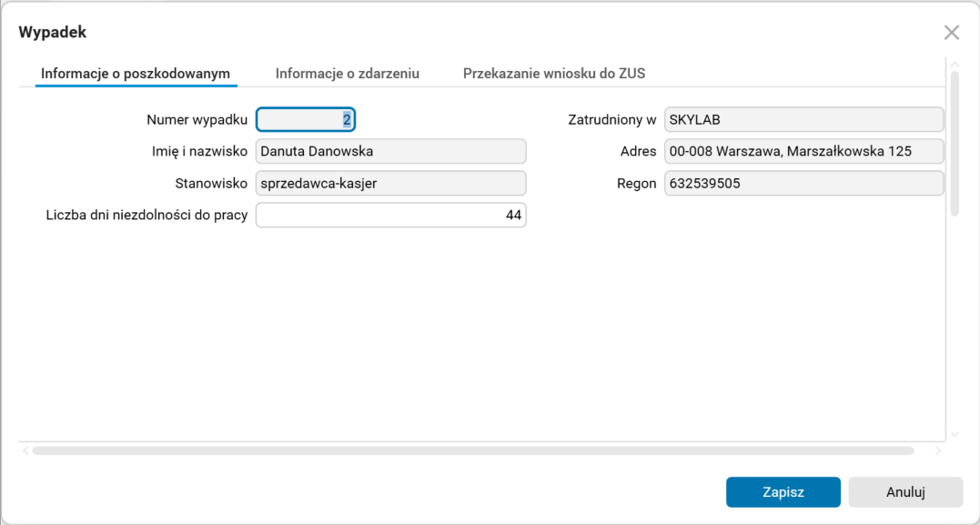Close the Wypadek dialog

952,32
